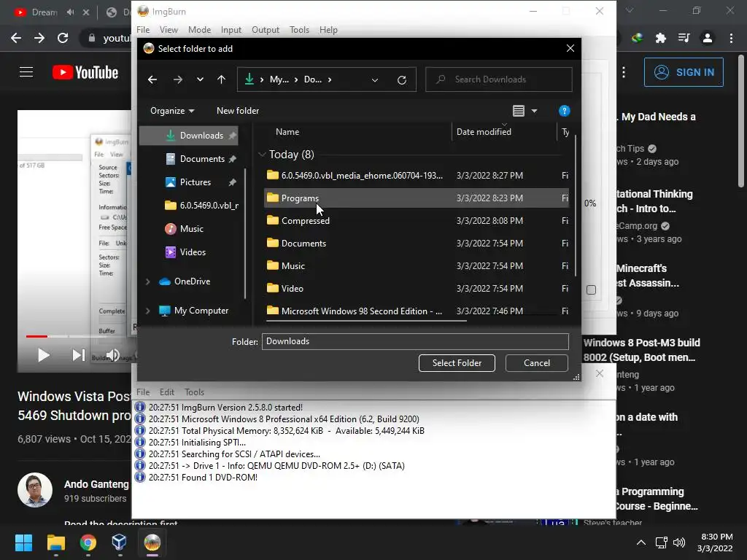The width and height of the screenshot is (747, 560).
Task: Create a New folder
Action: [x=238, y=111]
